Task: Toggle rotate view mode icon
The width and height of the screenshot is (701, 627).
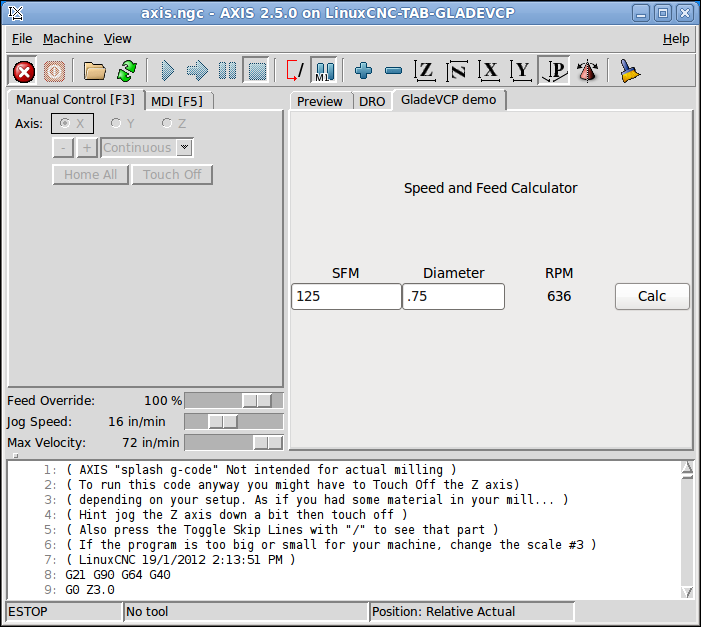Action: coord(587,71)
